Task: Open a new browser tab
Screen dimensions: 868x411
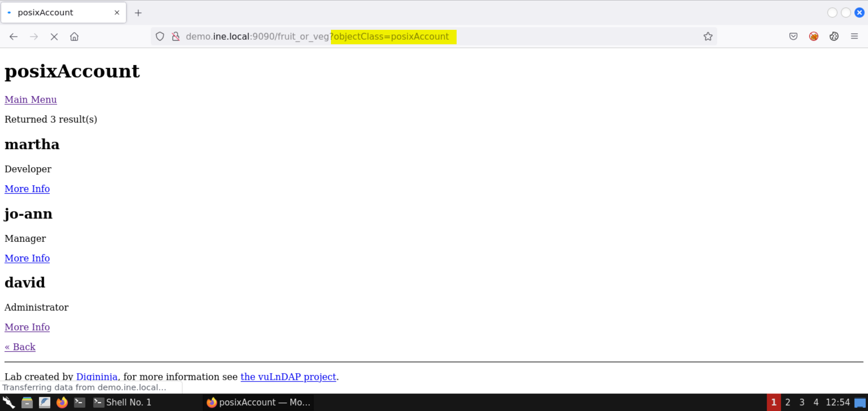Action: tap(138, 13)
